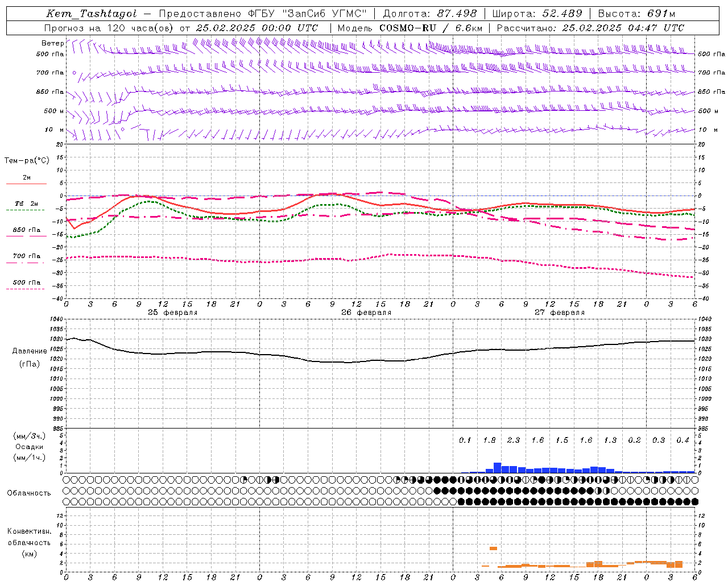Choose the 700 гПа temperature legend entry
The width and height of the screenshot is (728, 582).
[27, 258]
